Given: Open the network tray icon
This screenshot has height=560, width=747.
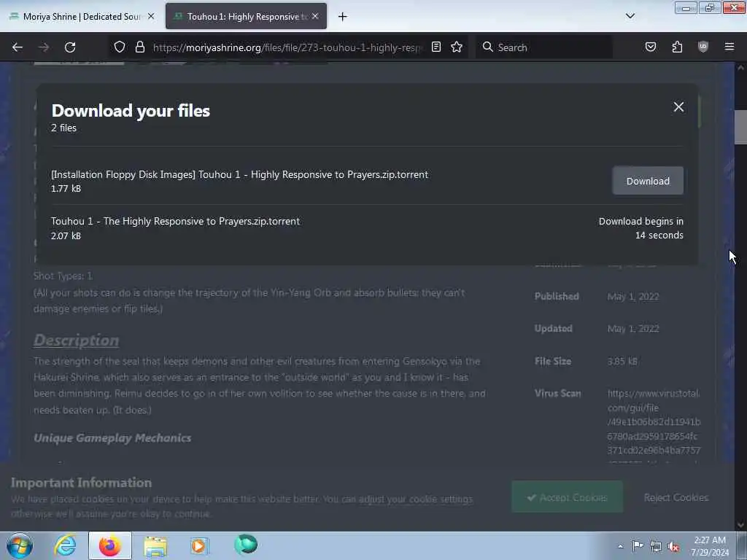Looking at the screenshot, I should 656,546.
